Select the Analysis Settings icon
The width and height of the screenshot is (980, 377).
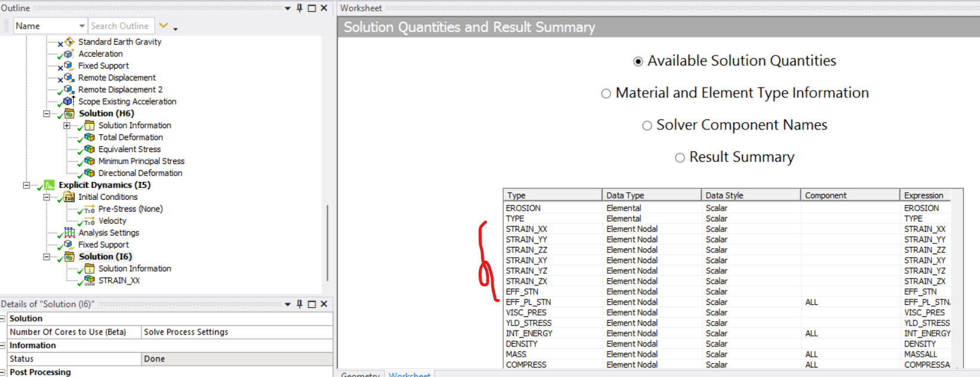[69, 233]
